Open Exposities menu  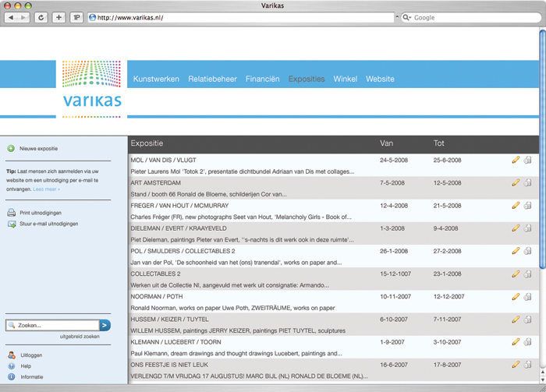click(x=307, y=79)
